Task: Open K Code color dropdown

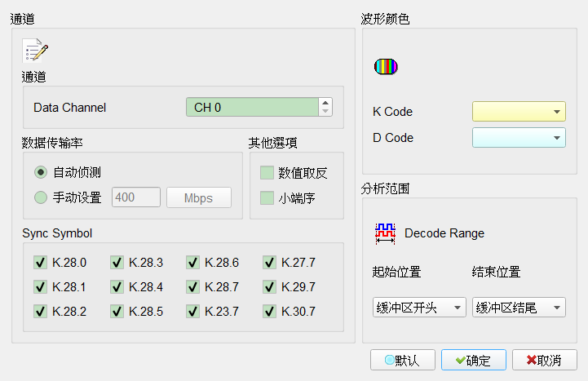Action: [519, 112]
